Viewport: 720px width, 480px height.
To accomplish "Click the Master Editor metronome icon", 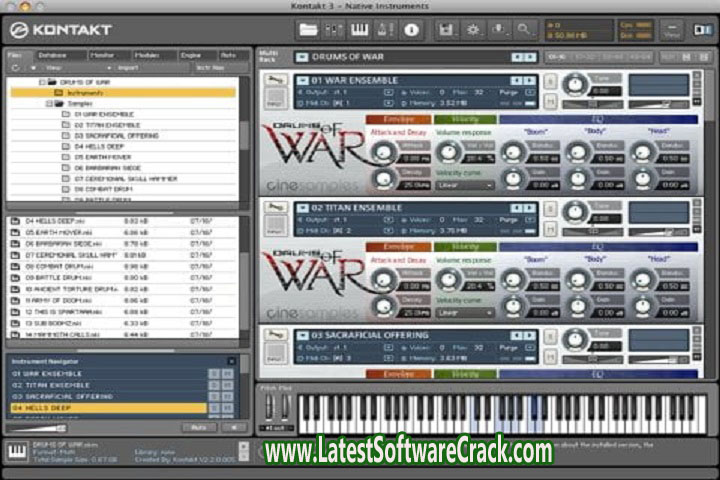I will [x=385, y=30].
